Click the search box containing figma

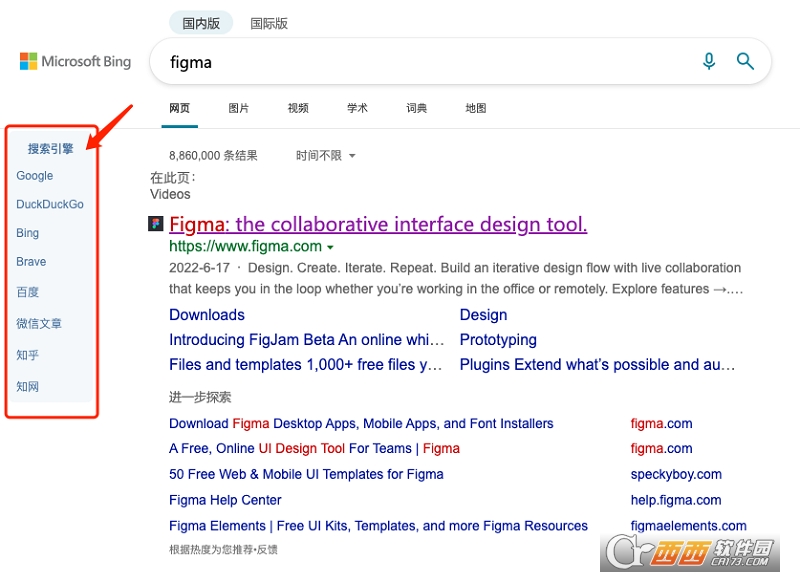[420, 62]
